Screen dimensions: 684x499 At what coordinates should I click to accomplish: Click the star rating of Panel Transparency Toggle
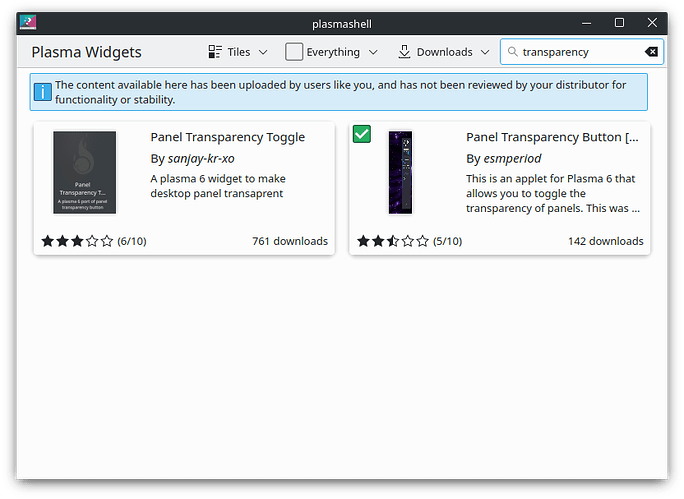pyautogui.click(x=77, y=241)
